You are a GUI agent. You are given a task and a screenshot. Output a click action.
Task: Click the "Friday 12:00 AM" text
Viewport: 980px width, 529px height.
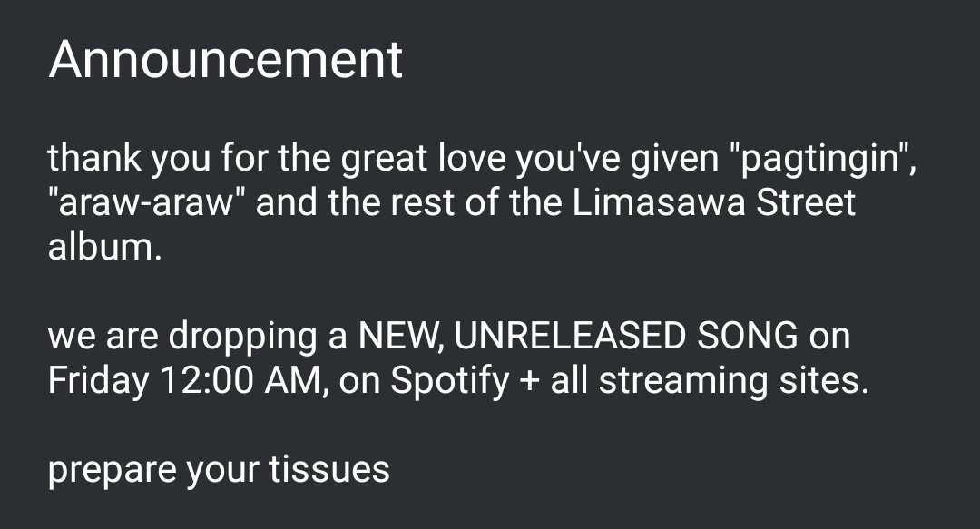tap(184, 380)
